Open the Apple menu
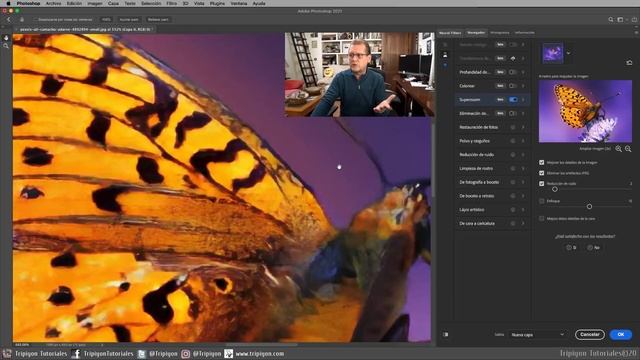Viewport: 640px width, 360px height. [8, 3]
